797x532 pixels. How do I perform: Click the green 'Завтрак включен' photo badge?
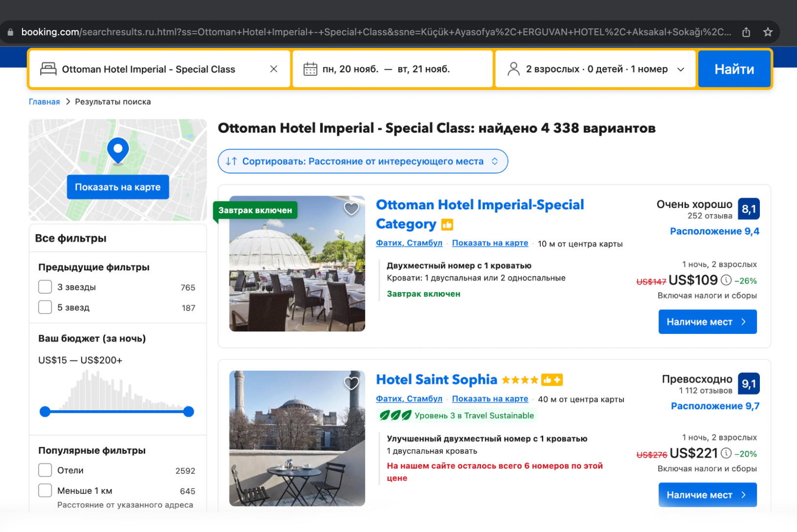(255, 210)
